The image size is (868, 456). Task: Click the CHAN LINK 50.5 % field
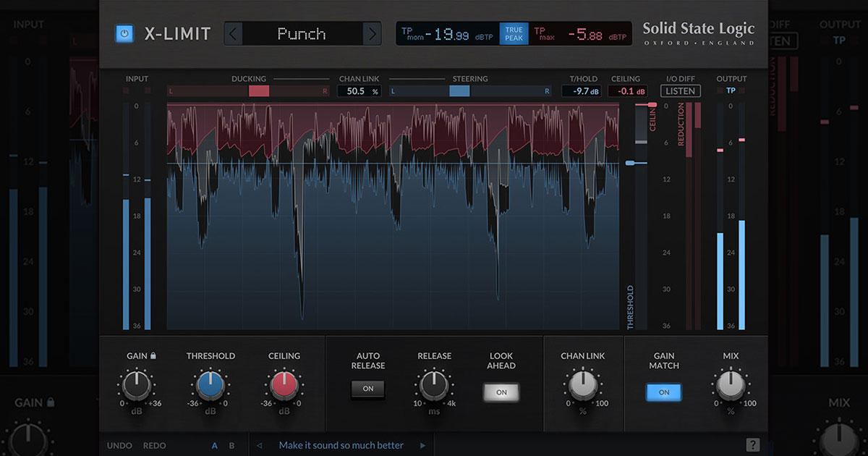point(359,91)
